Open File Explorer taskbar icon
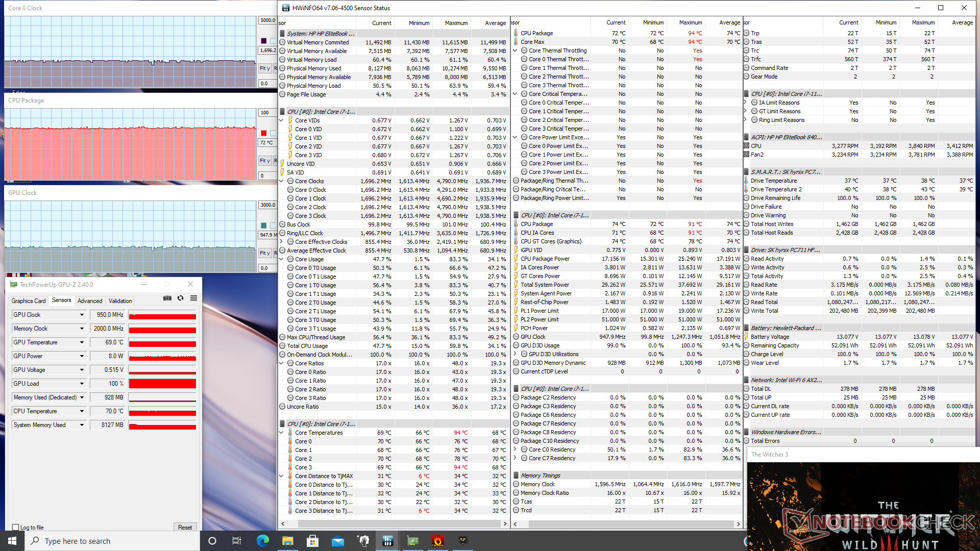The height and width of the screenshot is (551, 980). click(288, 541)
